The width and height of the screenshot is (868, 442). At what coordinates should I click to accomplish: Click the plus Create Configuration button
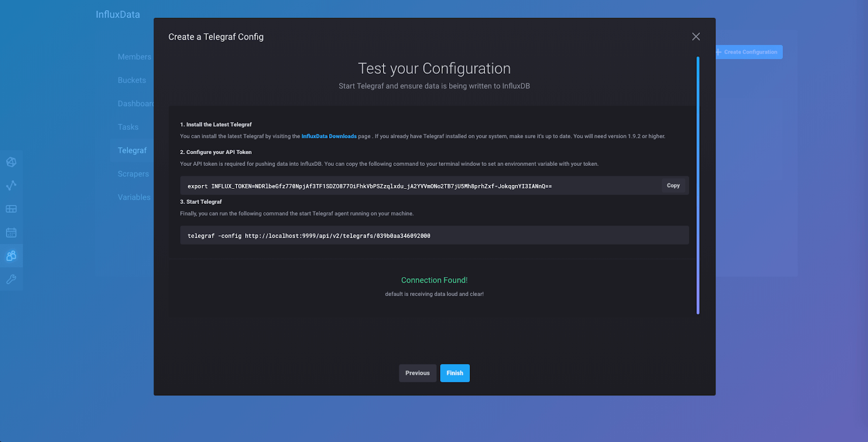(749, 52)
